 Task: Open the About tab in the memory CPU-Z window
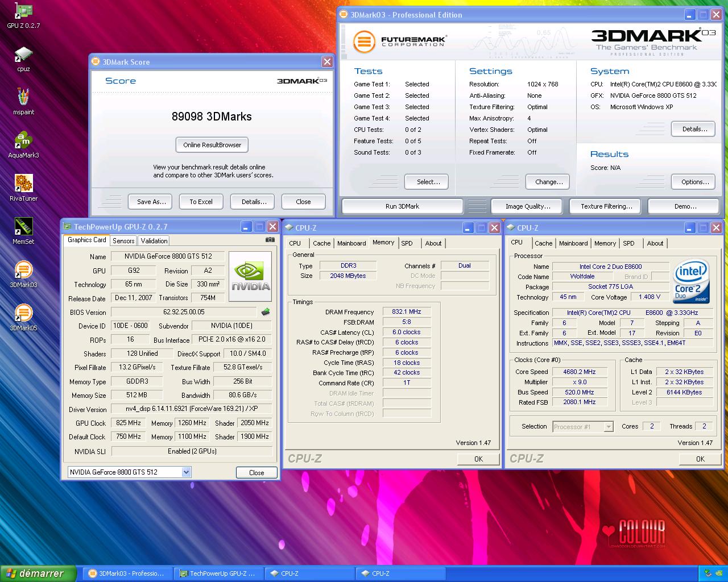(433, 243)
